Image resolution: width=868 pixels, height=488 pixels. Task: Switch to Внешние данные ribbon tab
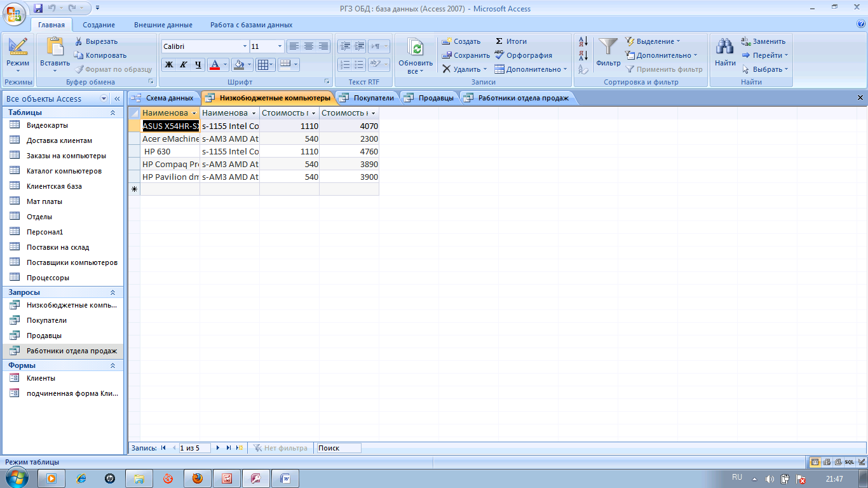(x=163, y=25)
